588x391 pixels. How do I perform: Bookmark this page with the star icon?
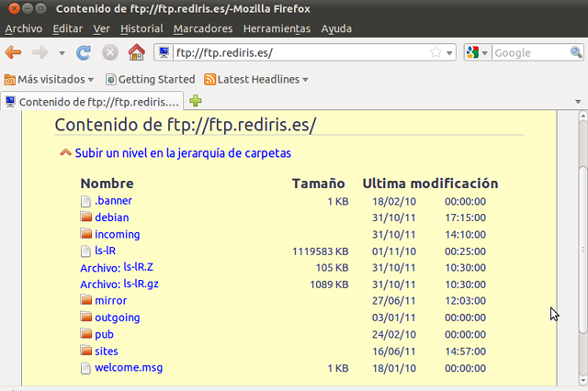(x=435, y=52)
